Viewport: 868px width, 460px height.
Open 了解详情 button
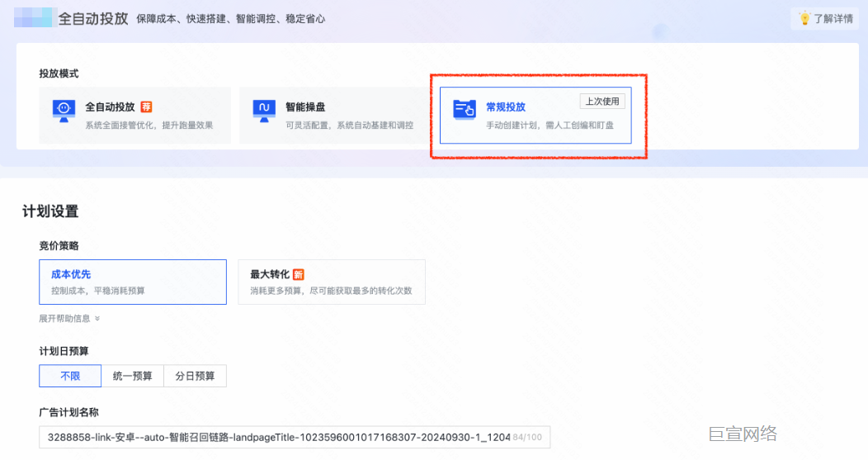tap(825, 19)
